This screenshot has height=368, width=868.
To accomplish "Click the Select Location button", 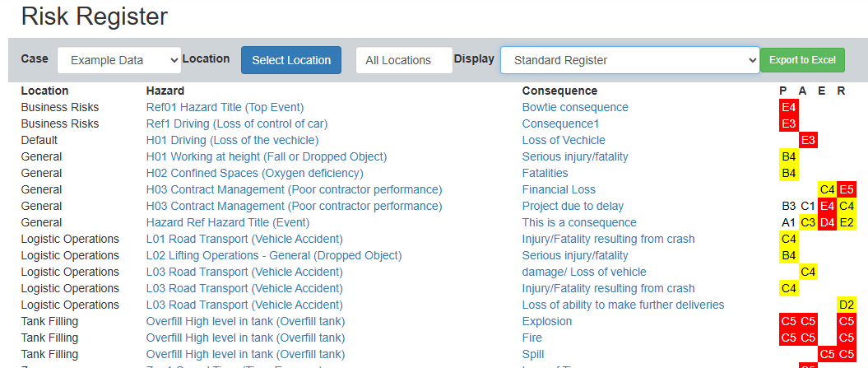I will (290, 60).
